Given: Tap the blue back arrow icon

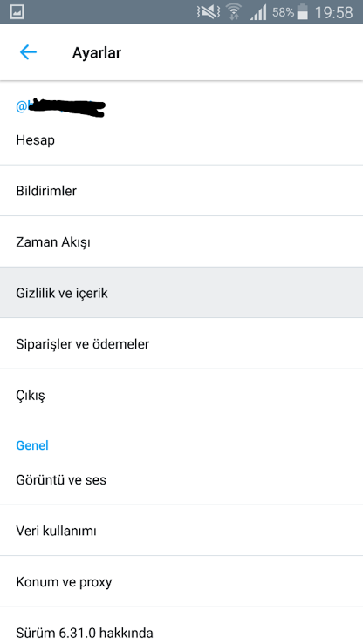Looking at the screenshot, I should (x=28, y=52).
